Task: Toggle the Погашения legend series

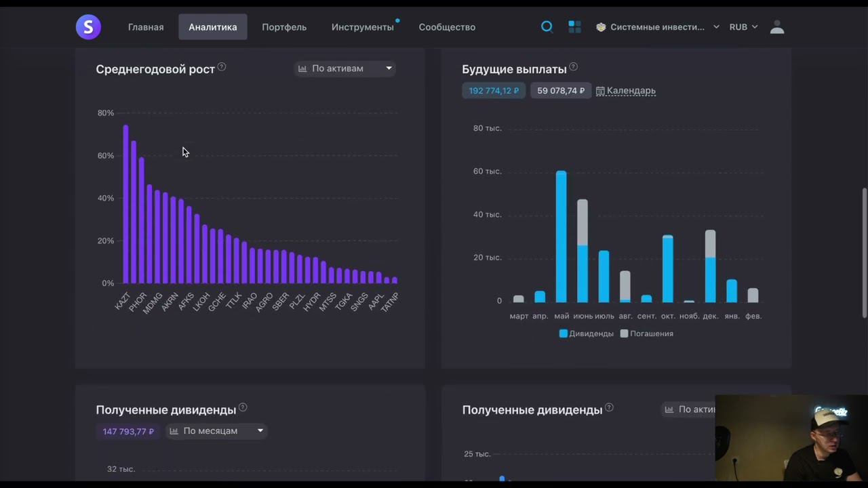Action: [x=647, y=333]
